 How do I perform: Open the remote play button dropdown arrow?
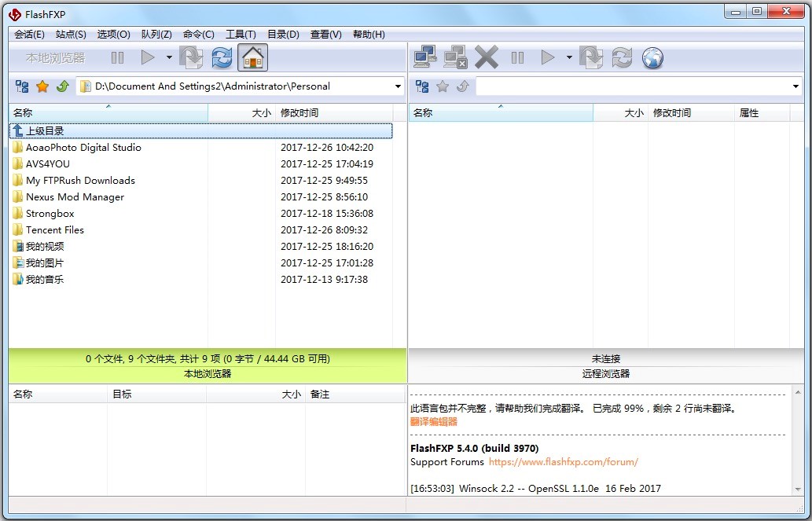click(569, 57)
